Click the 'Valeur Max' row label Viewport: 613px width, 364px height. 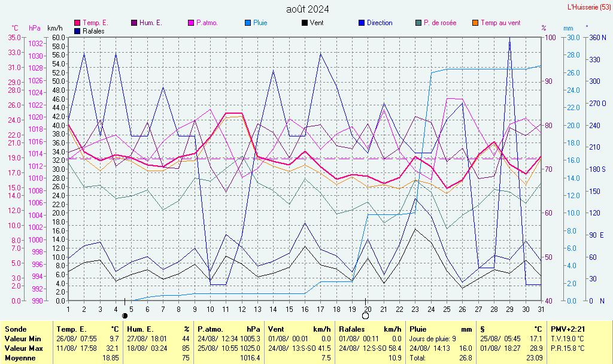coord(24,348)
